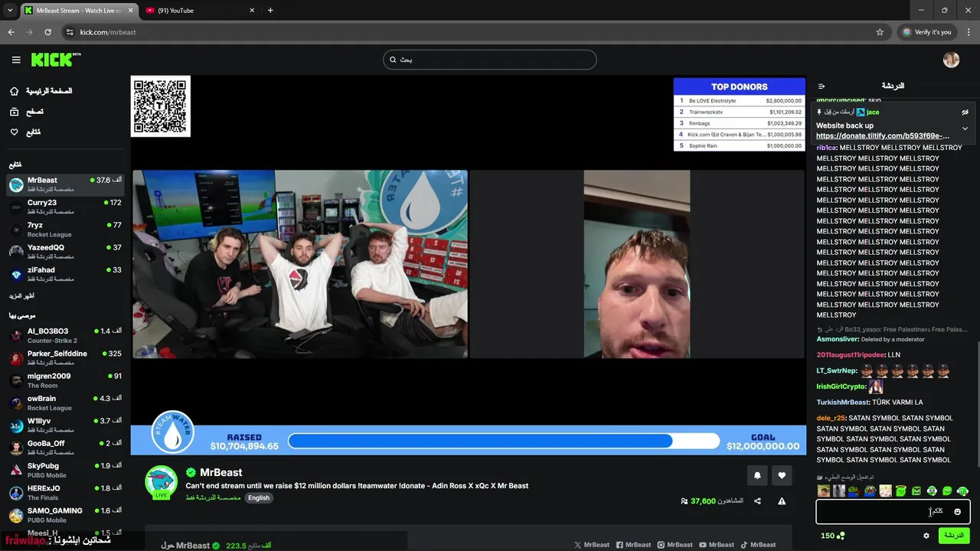This screenshot has width=980, height=551.
Task: Switch to the YouTube browser tab
Action: pos(201,11)
